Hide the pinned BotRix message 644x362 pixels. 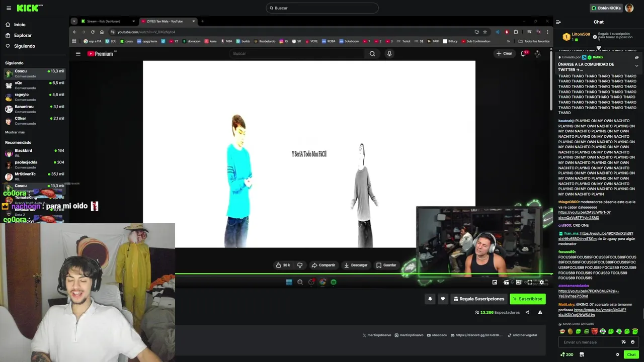[636, 57]
